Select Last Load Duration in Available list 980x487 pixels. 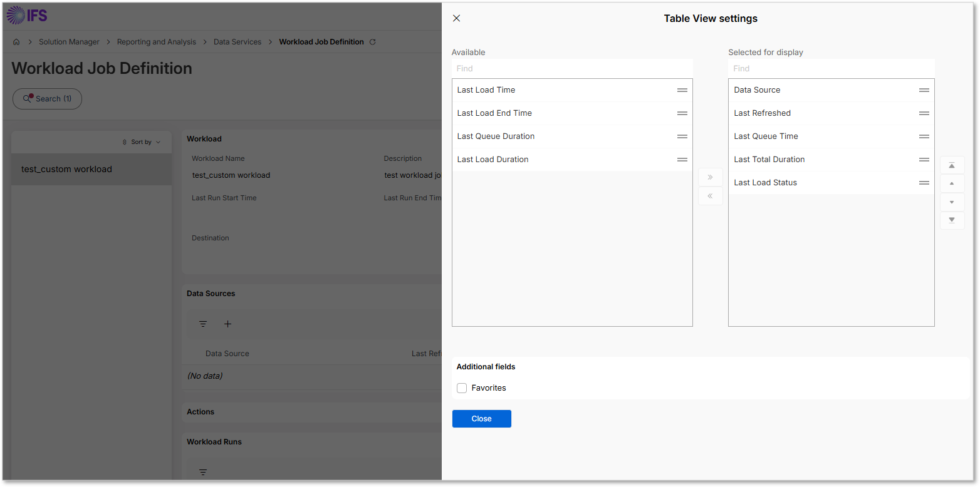[x=572, y=160]
